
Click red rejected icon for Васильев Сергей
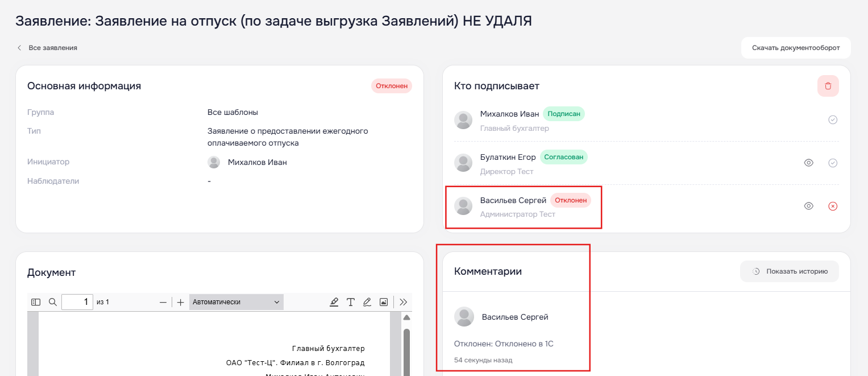[833, 206]
